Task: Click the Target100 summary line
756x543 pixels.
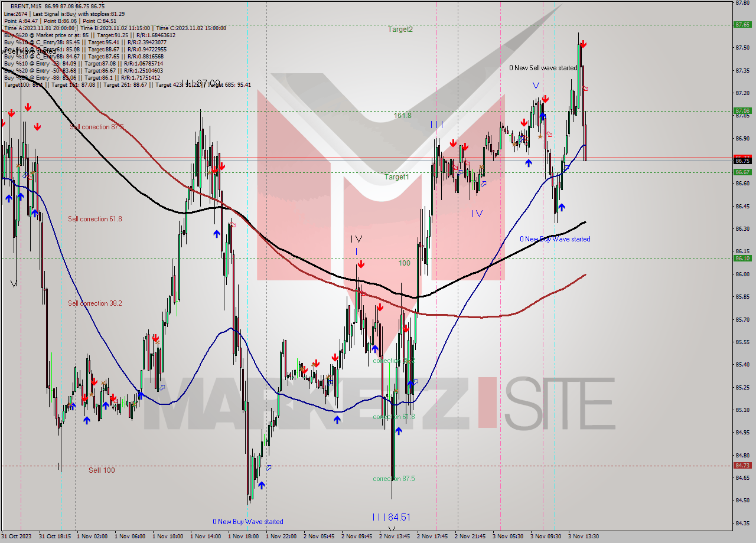Action: (x=128, y=84)
